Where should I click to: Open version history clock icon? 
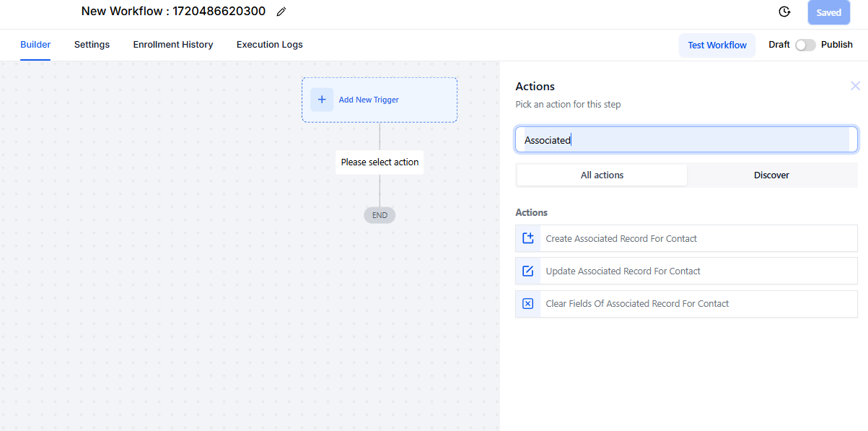pyautogui.click(x=784, y=12)
